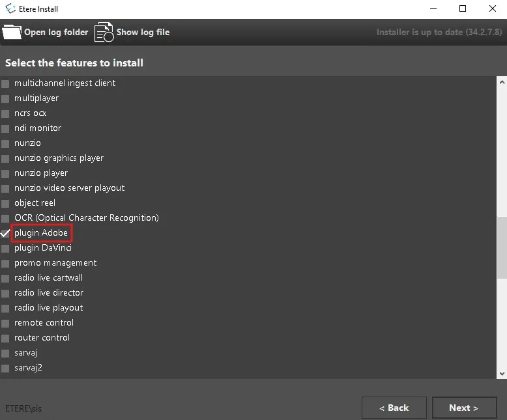Uncheck the plugin Adobe checkbox
Viewport: 507px width, 420px height.
[x=5, y=233]
